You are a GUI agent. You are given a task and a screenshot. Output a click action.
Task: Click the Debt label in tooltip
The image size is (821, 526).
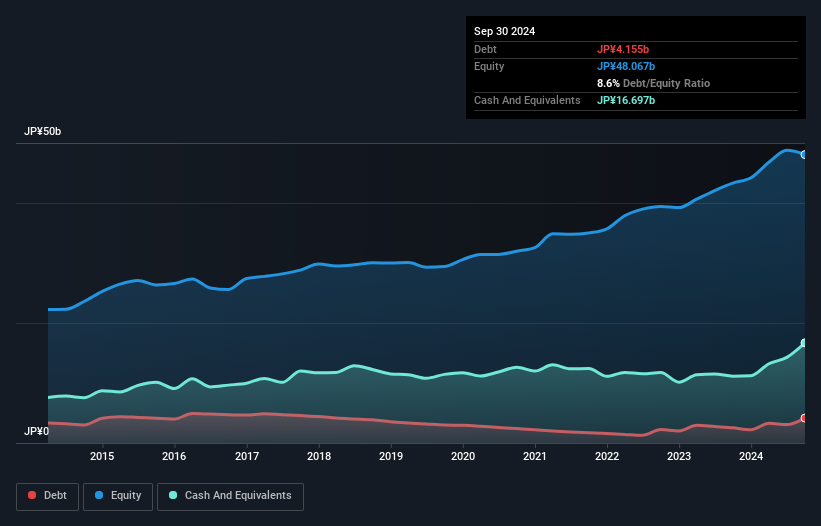click(x=485, y=49)
